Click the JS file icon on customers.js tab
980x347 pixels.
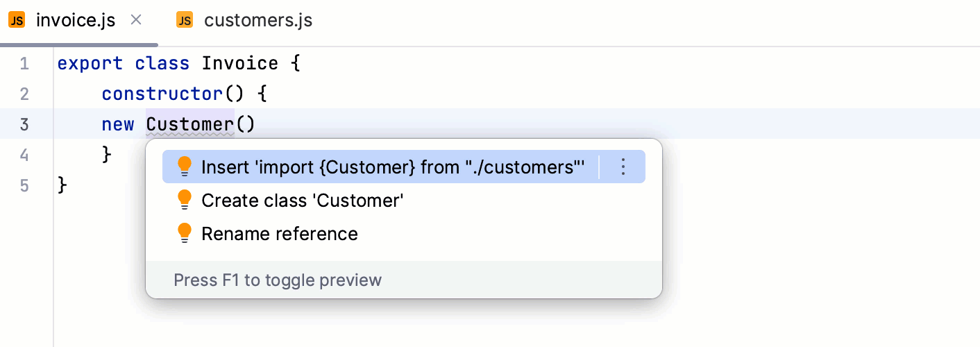185,20
